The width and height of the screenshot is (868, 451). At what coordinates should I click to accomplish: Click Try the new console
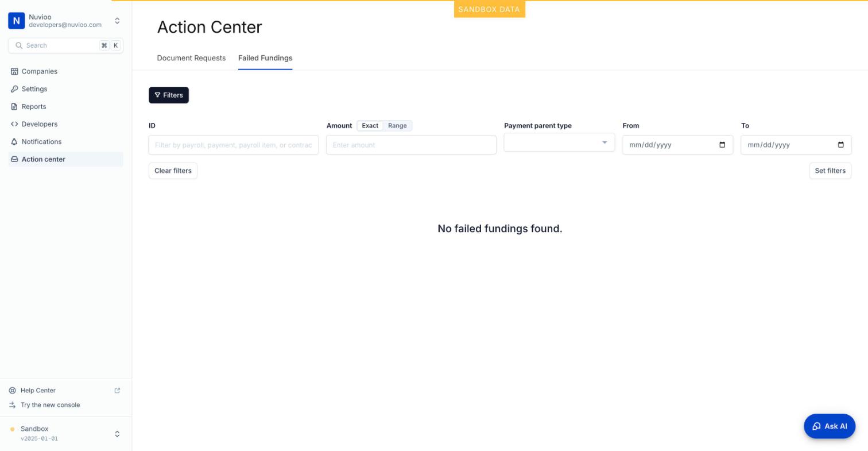[50, 405]
